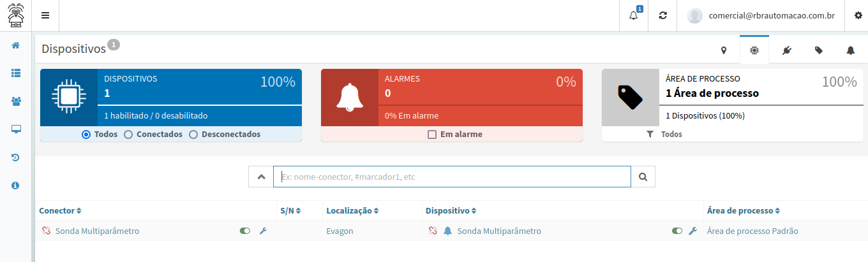Select the Conectados radio button

pos(128,135)
